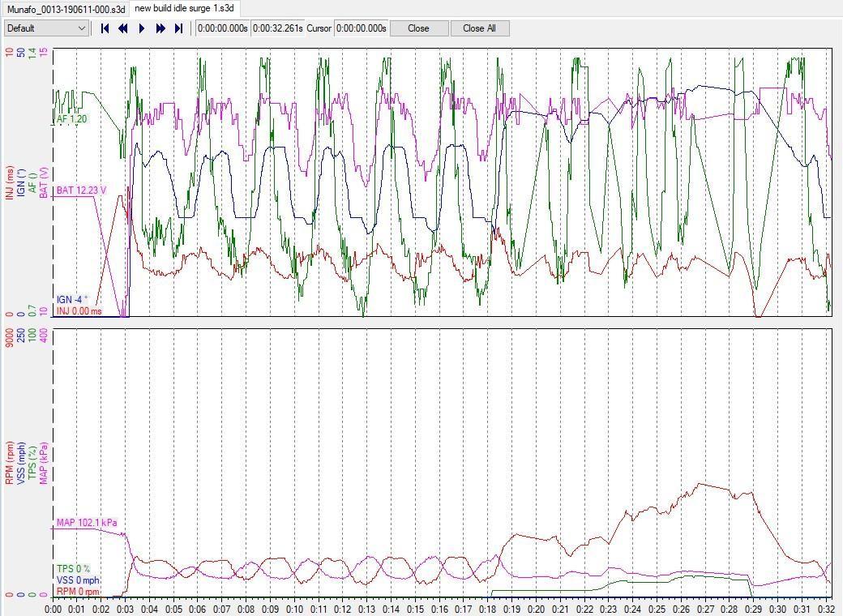
Task: Click the start time field 0:00:00.000s
Action: click(x=223, y=28)
